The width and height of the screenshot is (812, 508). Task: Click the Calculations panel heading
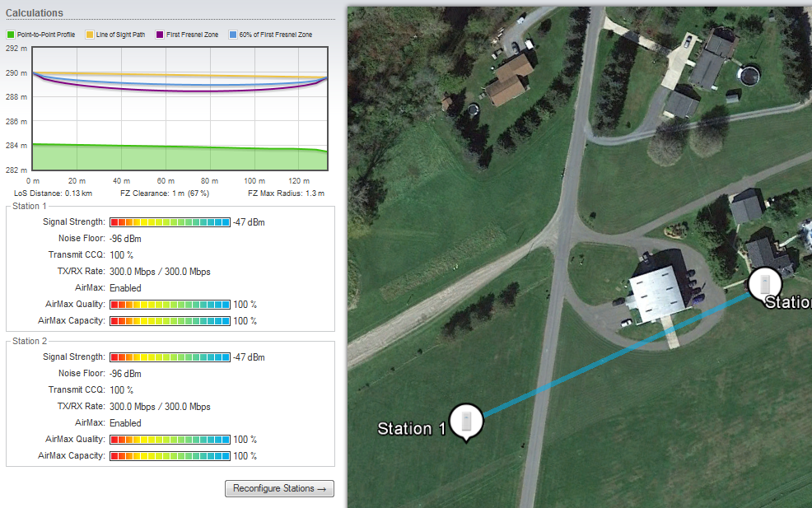[x=35, y=13]
